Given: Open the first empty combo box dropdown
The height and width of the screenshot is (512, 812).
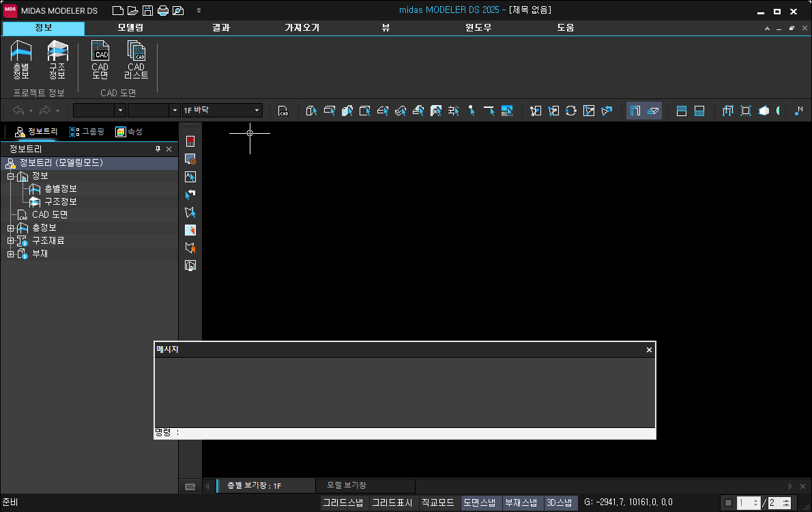Looking at the screenshot, I should click(120, 111).
